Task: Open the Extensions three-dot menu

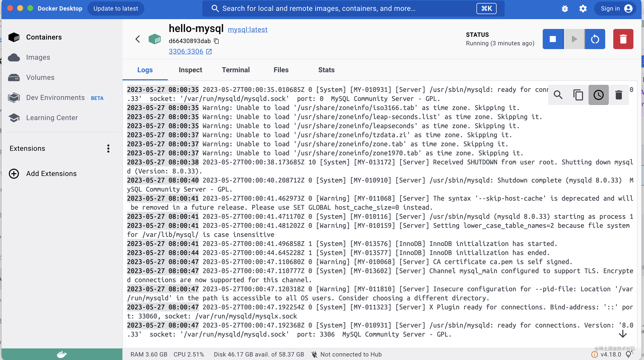Action: click(x=108, y=149)
